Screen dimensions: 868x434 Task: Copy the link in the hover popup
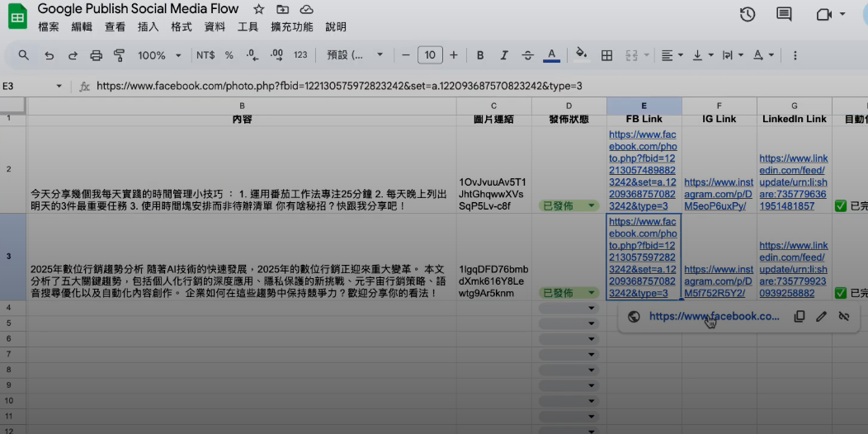pos(799,316)
